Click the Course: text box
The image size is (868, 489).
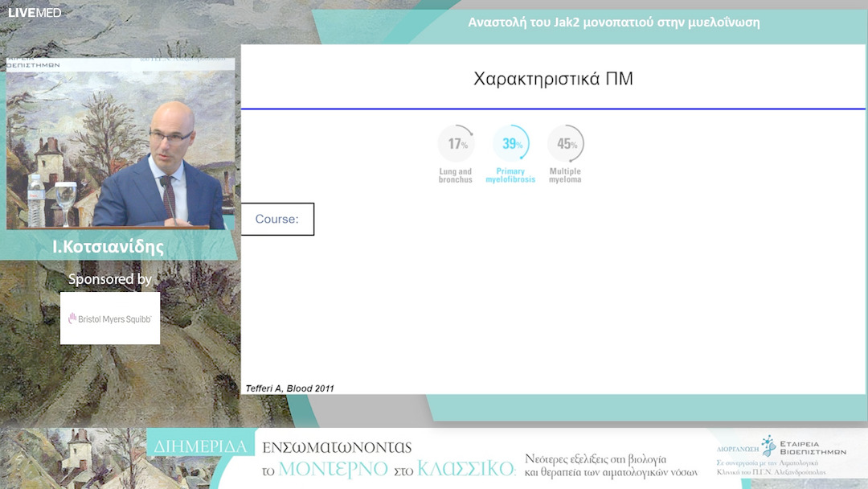(277, 220)
